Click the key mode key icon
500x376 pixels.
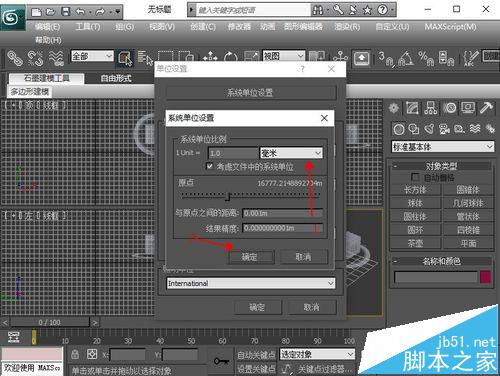pyautogui.click(x=221, y=361)
